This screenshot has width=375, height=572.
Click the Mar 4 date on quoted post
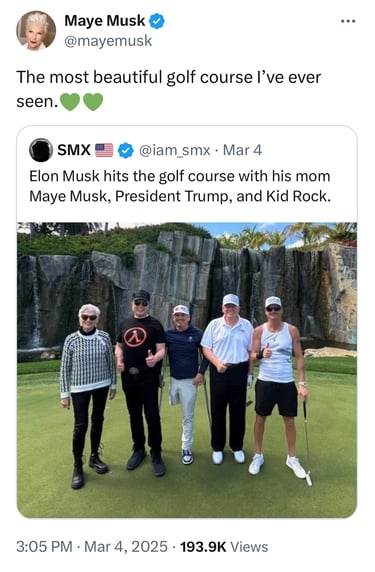click(x=242, y=150)
